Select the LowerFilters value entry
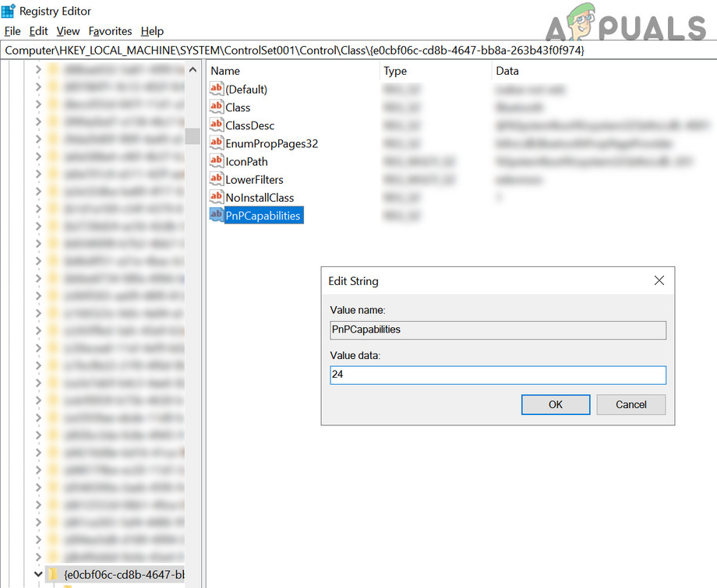Screen dimensions: 717x588 254,180
